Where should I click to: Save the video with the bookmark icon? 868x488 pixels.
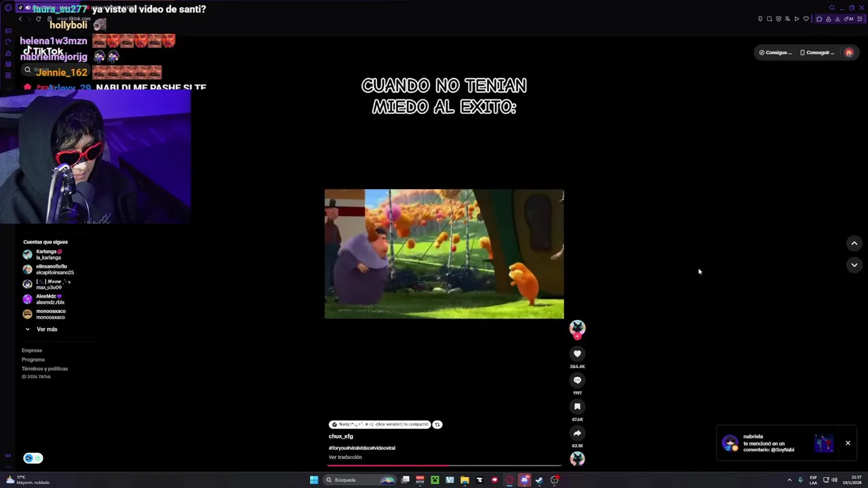coord(577,407)
